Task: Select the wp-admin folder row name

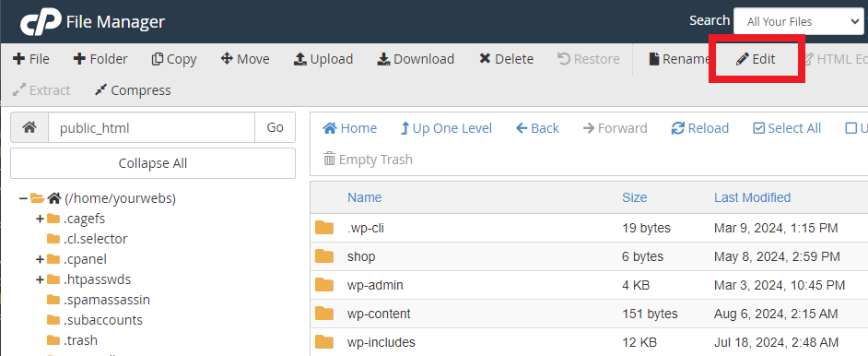Action: click(375, 285)
